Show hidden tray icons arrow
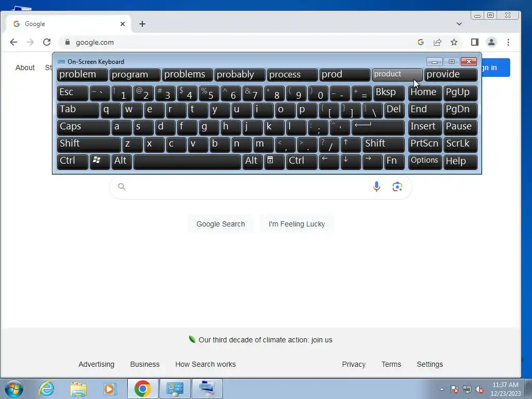The width and height of the screenshot is (532, 399). pyautogui.click(x=442, y=389)
